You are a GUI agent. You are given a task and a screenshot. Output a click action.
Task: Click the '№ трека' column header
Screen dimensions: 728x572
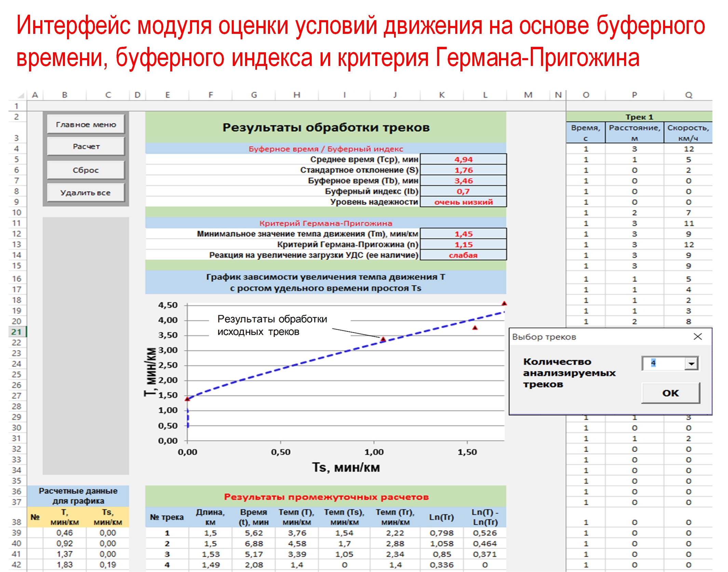point(167,517)
